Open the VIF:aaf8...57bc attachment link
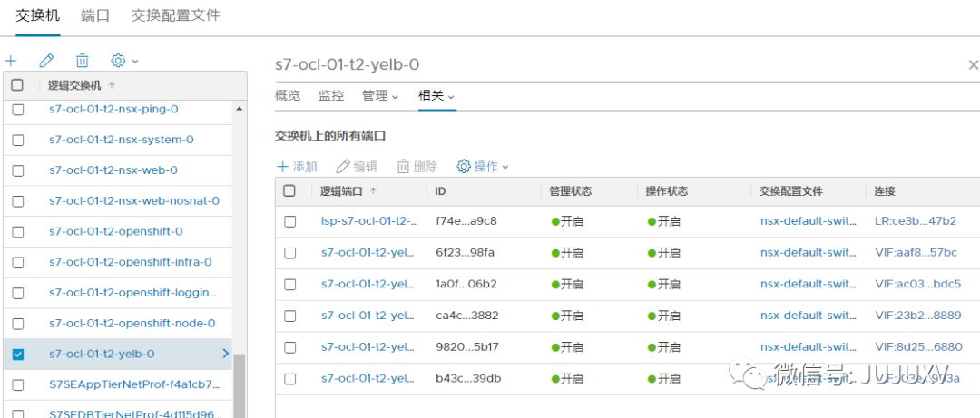This screenshot has height=418, width=980. (x=916, y=253)
